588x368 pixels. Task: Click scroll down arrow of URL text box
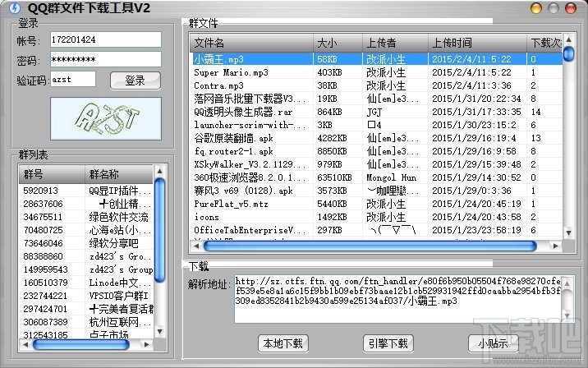(x=567, y=316)
